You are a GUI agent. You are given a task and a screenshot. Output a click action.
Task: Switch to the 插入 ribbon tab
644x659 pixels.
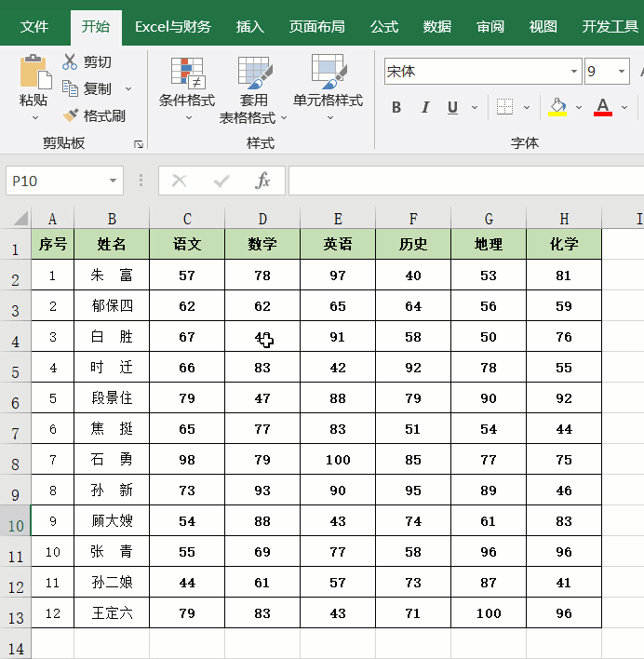pyautogui.click(x=249, y=27)
